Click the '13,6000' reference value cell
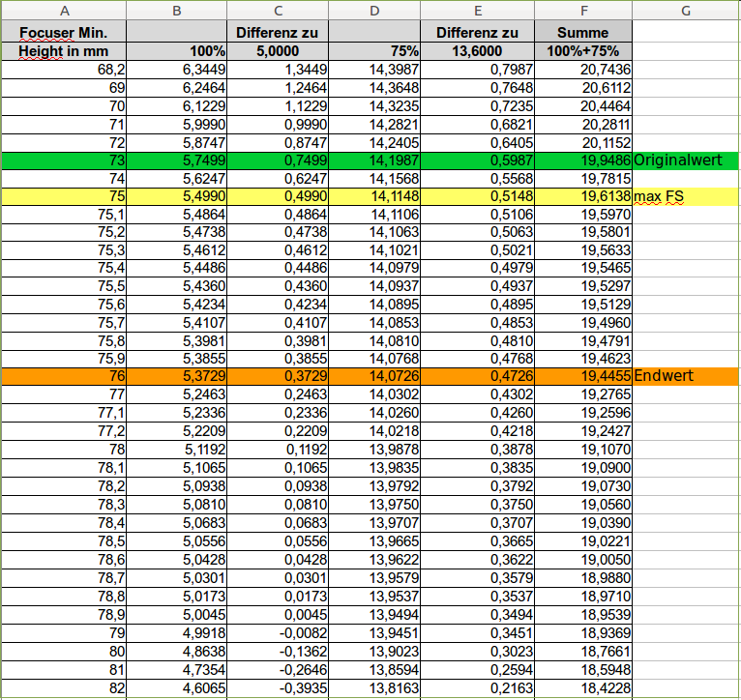The height and width of the screenshot is (700, 741). tap(477, 51)
